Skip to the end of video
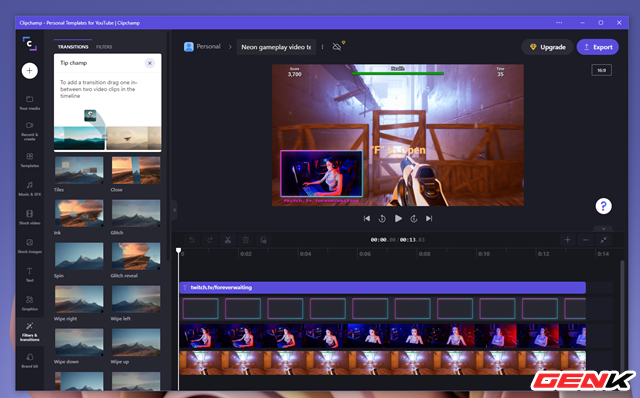Image resolution: width=640 pixels, height=398 pixels. pos(429,218)
